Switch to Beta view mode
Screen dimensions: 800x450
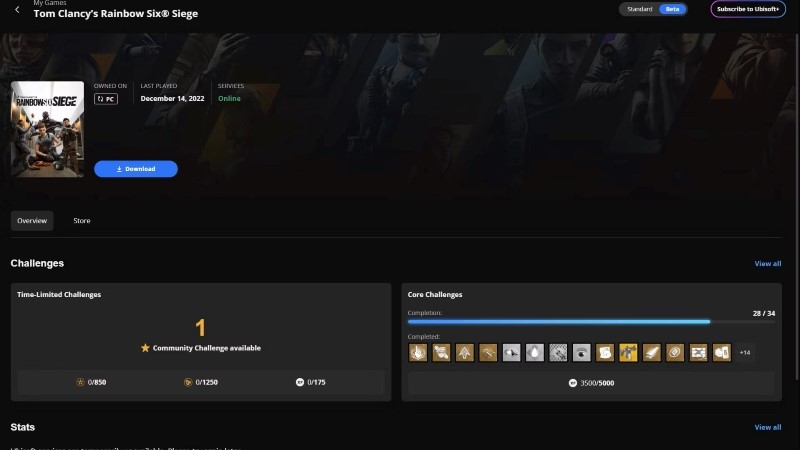point(672,9)
